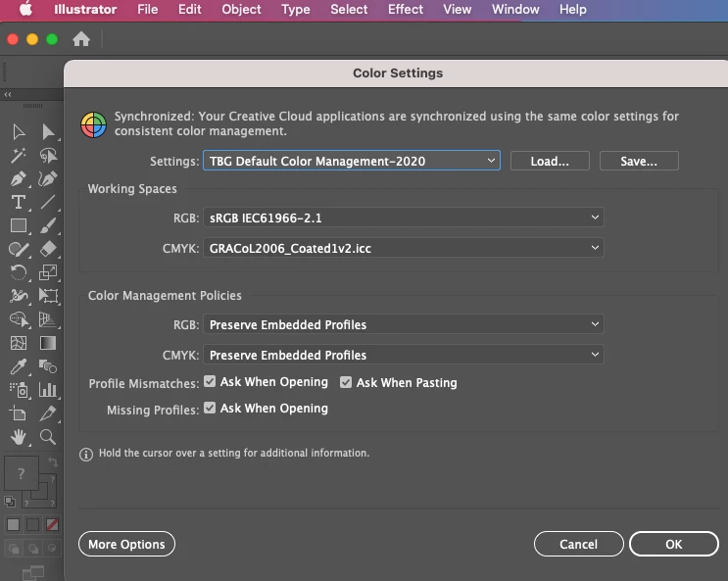Select the Symbol Sprayer tool
This screenshot has height=581, width=728.
click(19, 390)
